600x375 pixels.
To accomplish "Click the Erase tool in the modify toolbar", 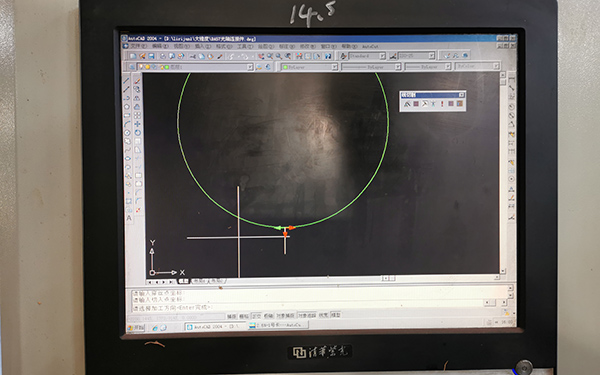I will click(138, 81).
